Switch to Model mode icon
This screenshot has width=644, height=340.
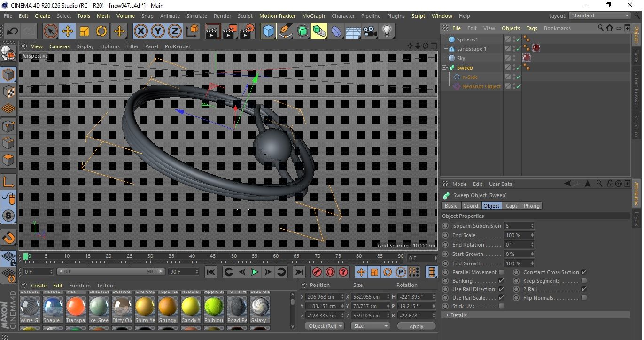pyautogui.click(x=8, y=75)
